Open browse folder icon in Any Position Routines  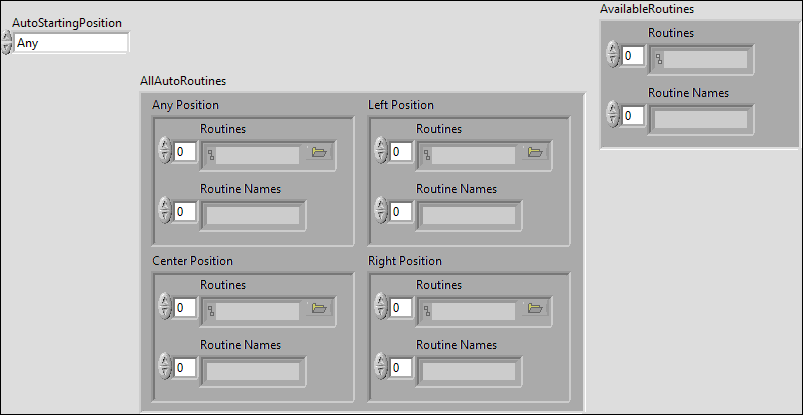point(319,152)
